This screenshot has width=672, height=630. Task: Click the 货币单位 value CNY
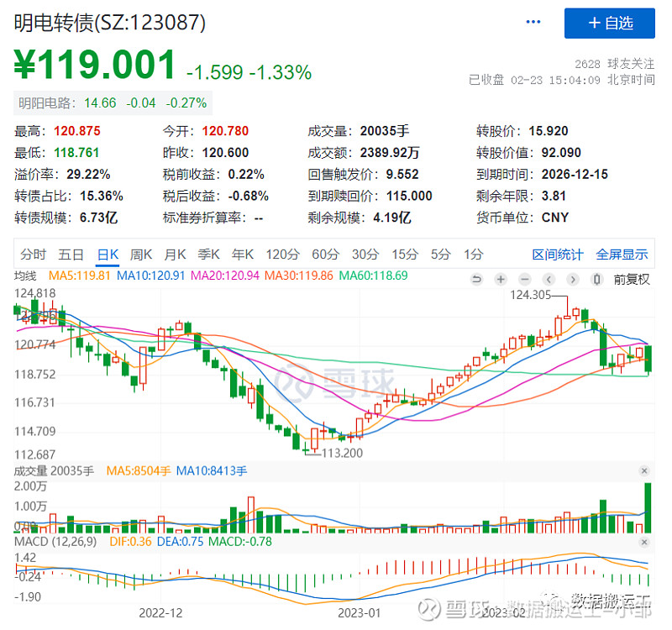[555, 218]
